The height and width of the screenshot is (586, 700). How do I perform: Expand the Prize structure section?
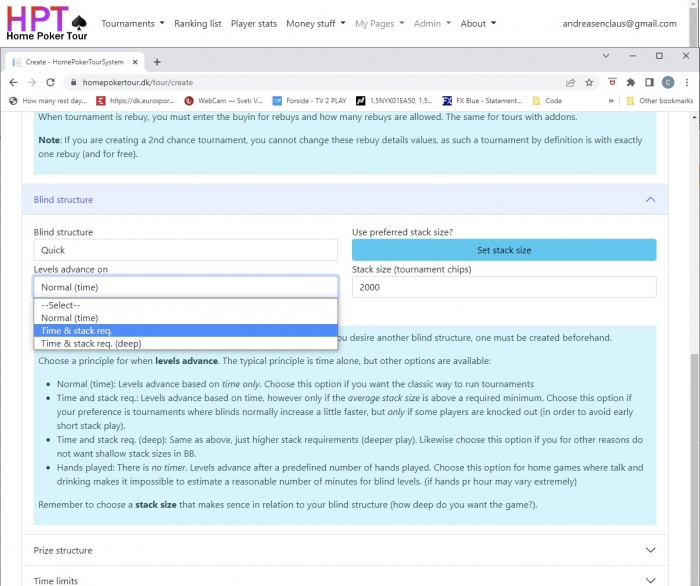[x=345, y=550]
